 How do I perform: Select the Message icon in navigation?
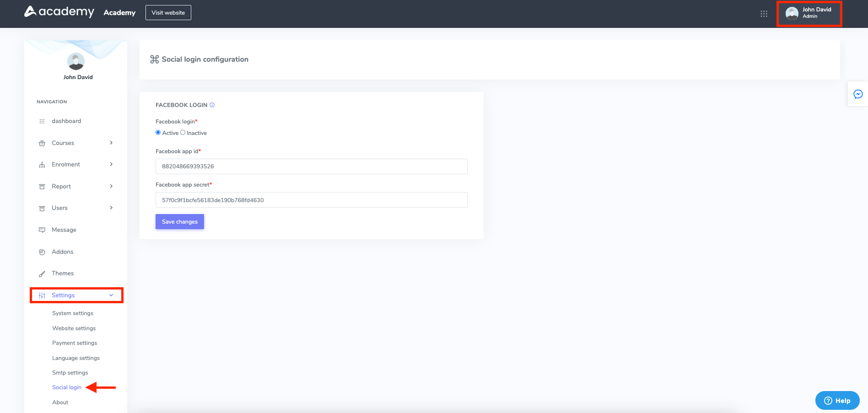click(42, 230)
